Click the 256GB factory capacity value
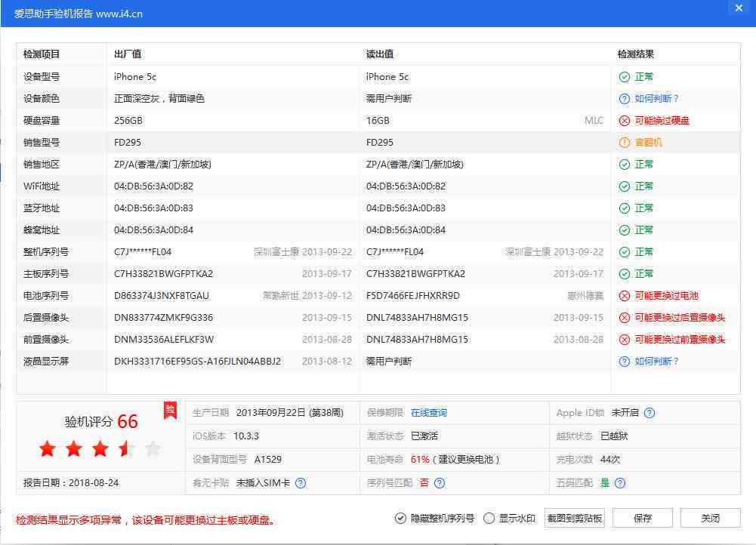Viewport: 756px width, 545px height. (x=128, y=121)
